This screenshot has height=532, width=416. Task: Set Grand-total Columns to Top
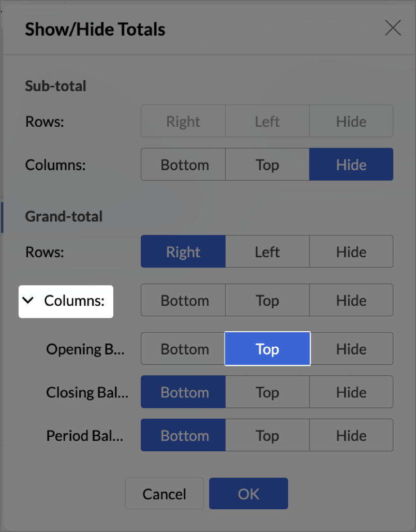pos(267,301)
